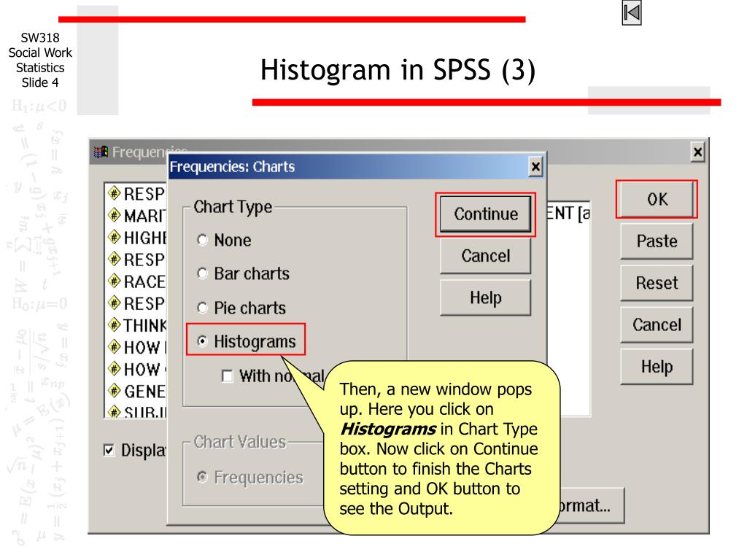
Task: Click OK in the Frequencies window
Action: point(657,199)
